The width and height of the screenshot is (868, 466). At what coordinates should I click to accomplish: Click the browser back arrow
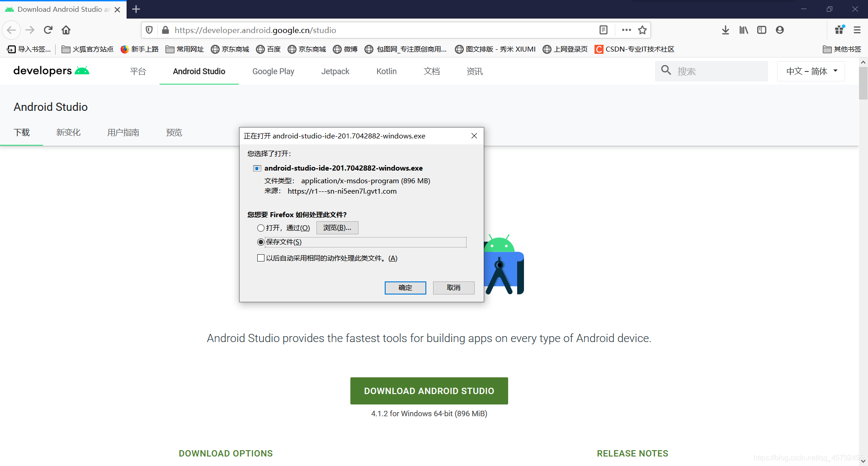coord(11,30)
